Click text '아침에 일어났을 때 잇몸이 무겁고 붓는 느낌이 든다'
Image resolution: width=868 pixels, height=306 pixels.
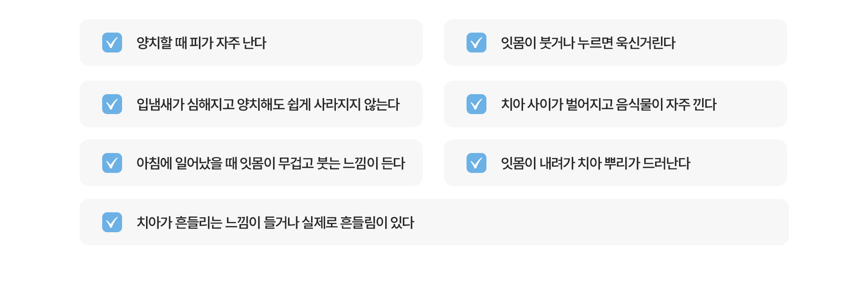tap(270, 163)
